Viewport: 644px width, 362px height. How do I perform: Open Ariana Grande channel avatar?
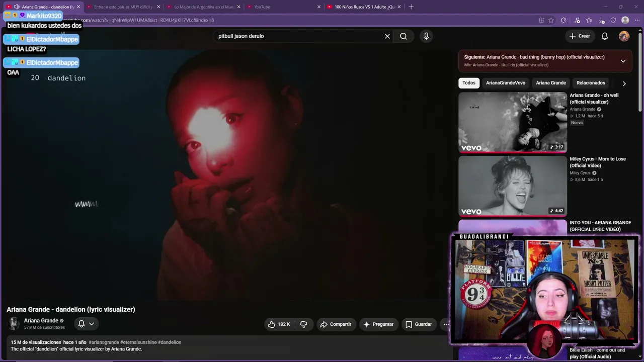coord(14,323)
